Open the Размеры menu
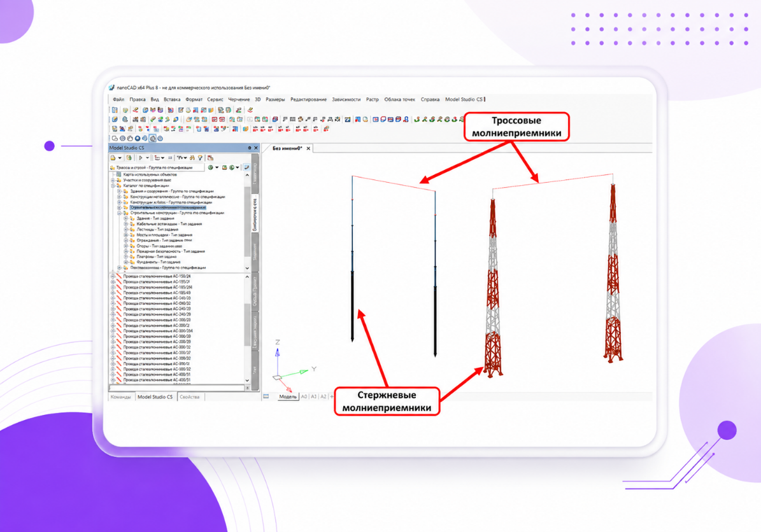 click(275, 99)
